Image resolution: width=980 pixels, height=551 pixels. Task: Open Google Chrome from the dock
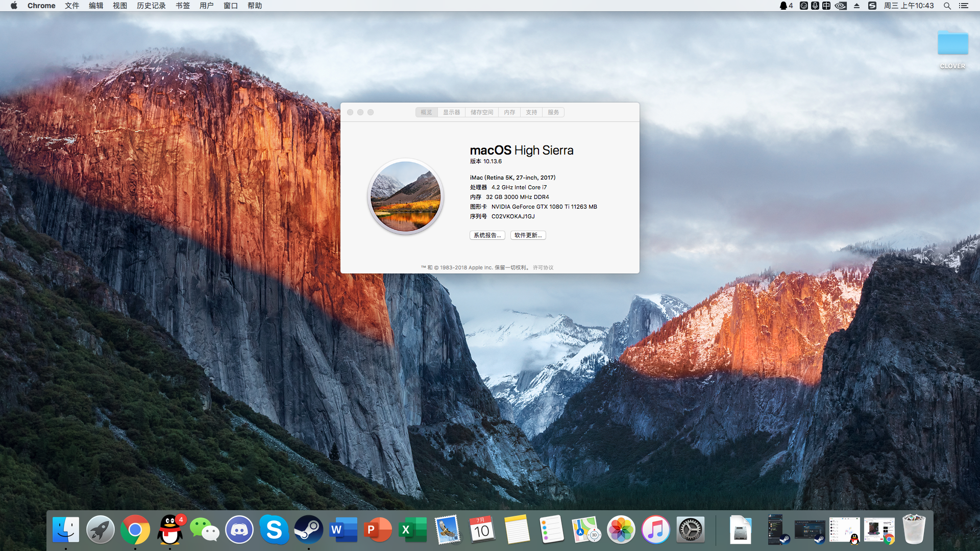coord(135,530)
